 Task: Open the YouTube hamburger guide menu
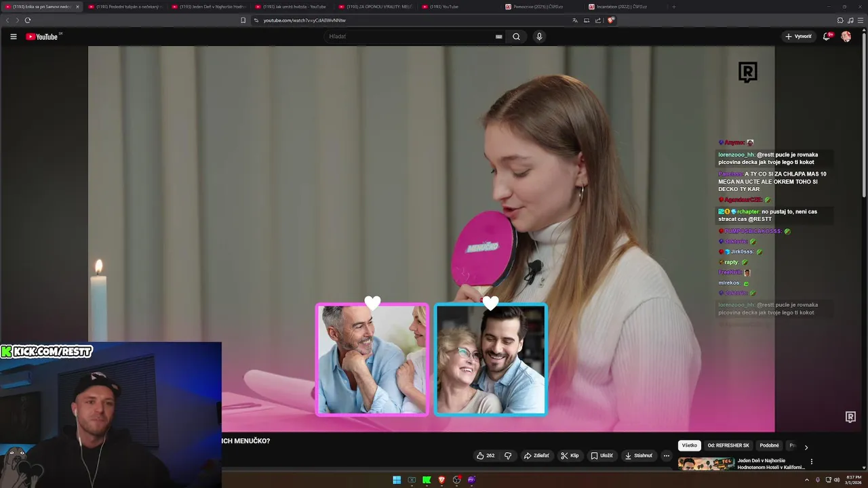[13, 37]
